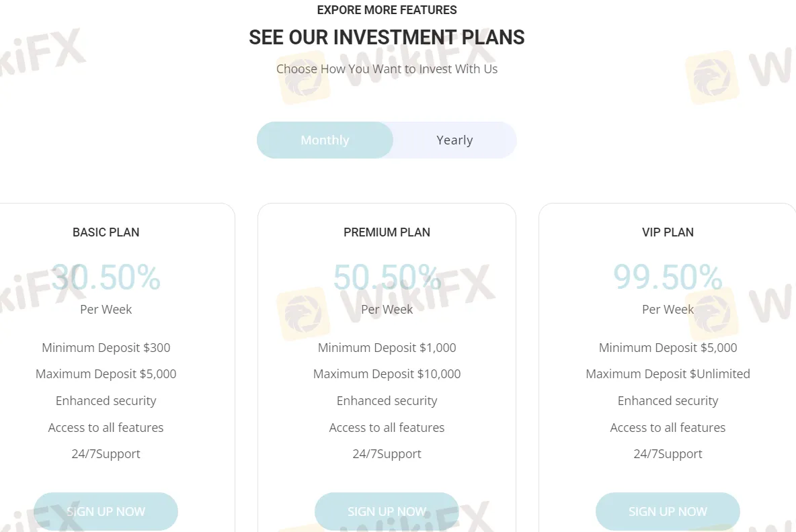Screen dimensions: 796x532
Task: Sign up for the Basic Plan
Action: click(x=106, y=511)
